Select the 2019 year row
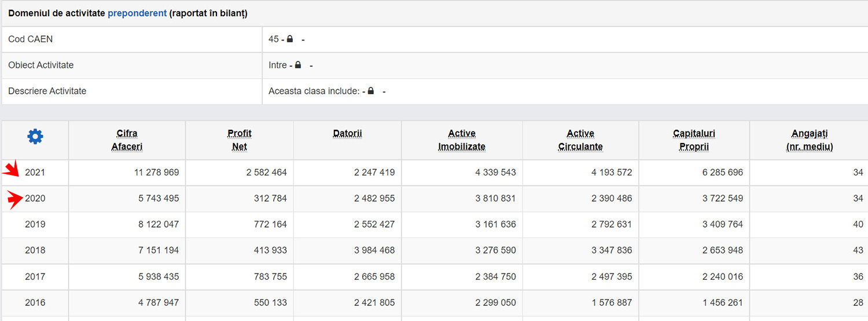The width and height of the screenshot is (868, 321). click(x=434, y=224)
